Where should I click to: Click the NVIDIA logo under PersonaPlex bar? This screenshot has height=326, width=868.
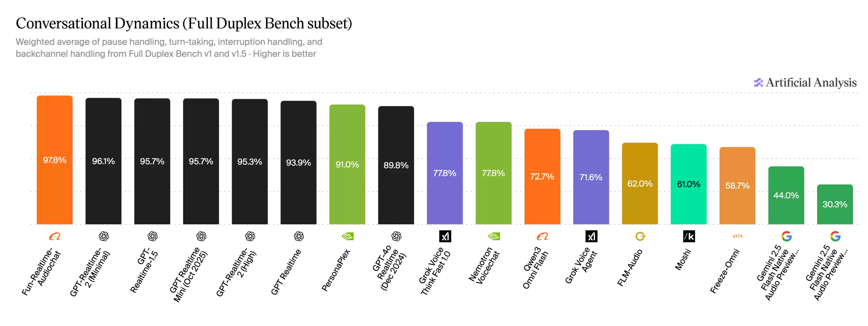click(x=347, y=236)
